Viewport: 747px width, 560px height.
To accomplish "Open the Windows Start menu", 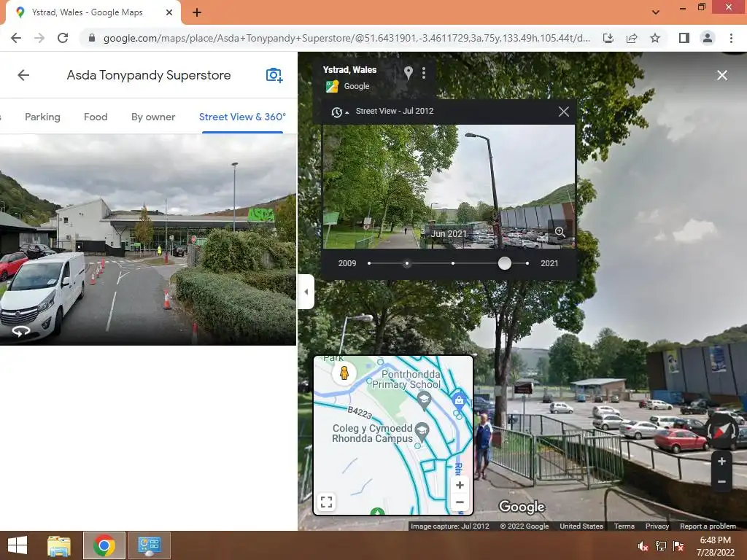I will (18, 545).
